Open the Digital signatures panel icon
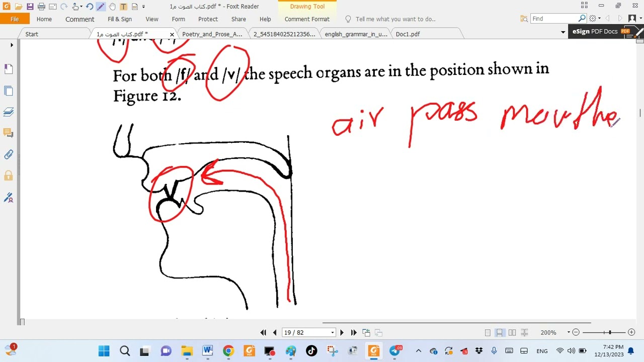Image resolution: width=644 pixels, height=362 pixels. pos(9,198)
